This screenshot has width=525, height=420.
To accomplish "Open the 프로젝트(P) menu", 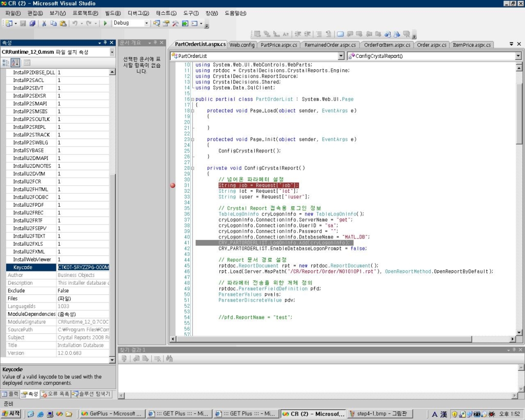I will click(86, 13).
